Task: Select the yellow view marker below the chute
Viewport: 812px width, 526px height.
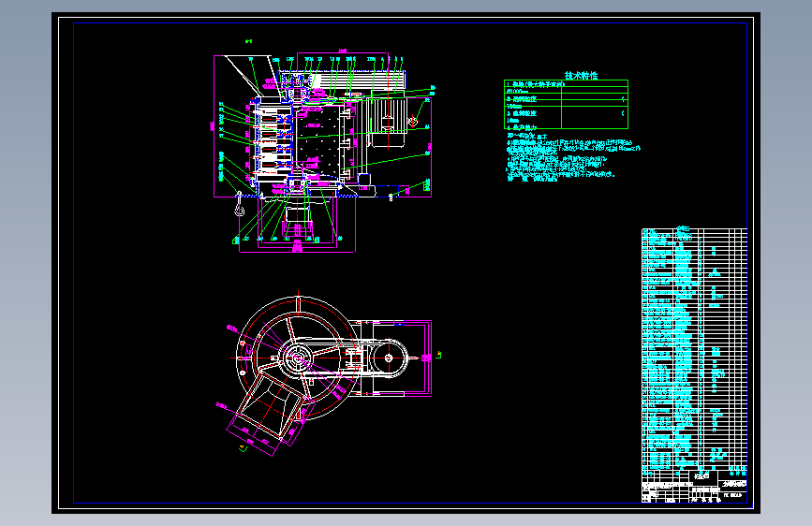Action: click(x=242, y=447)
